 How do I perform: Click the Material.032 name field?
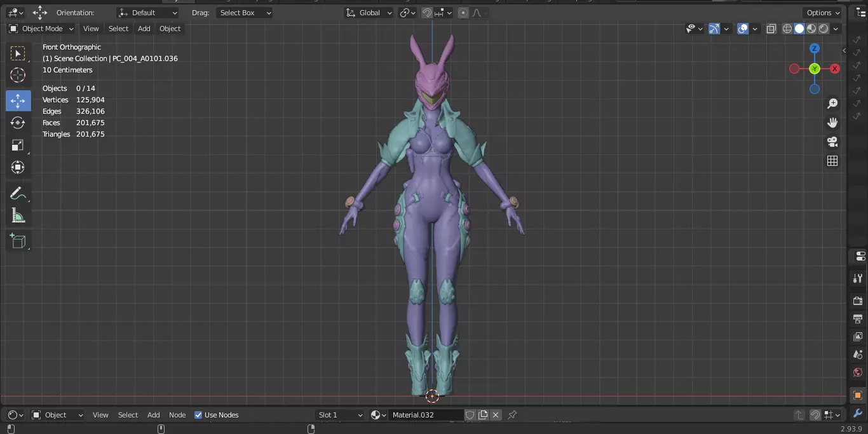point(426,415)
